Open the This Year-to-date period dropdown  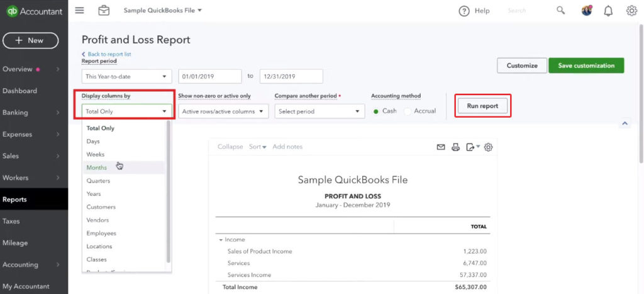click(x=126, y=76)
